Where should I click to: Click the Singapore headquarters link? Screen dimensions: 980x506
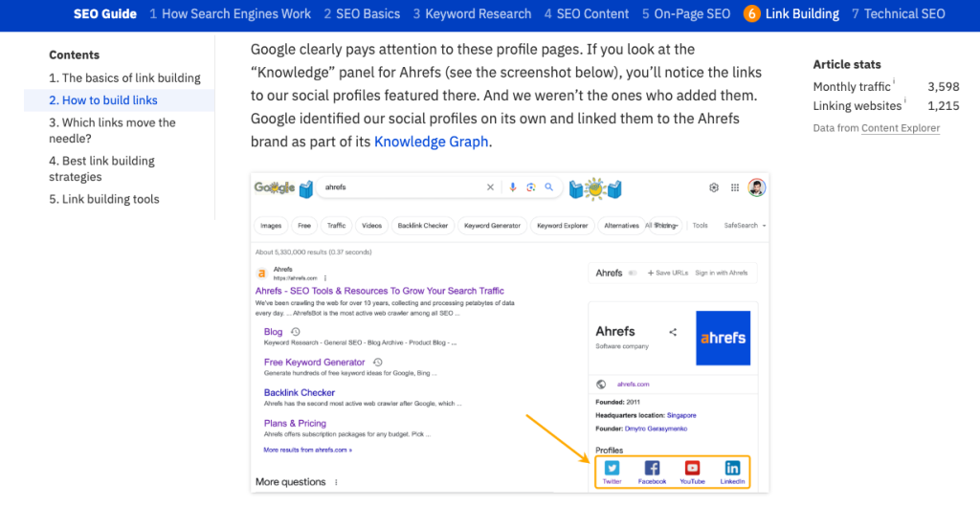(x=681, y=415)
